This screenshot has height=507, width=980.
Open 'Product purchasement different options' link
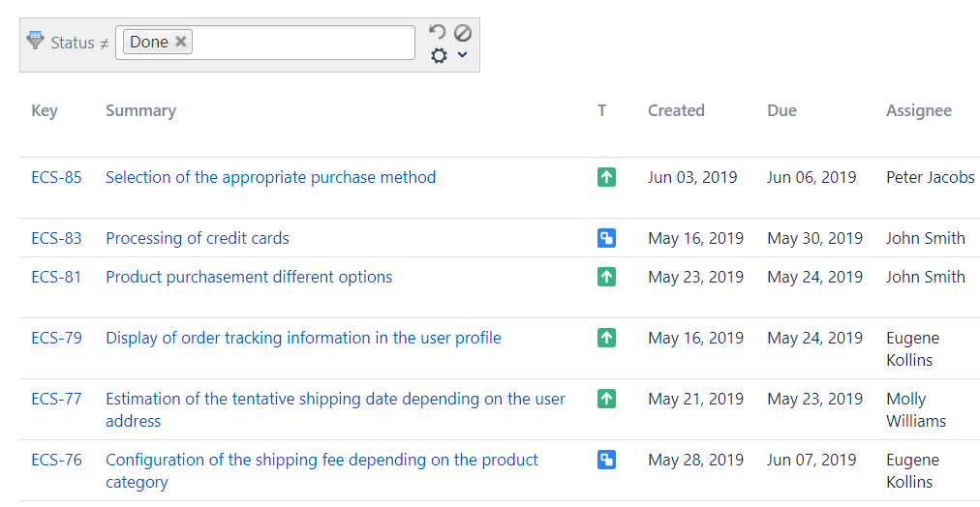(249, 277)
